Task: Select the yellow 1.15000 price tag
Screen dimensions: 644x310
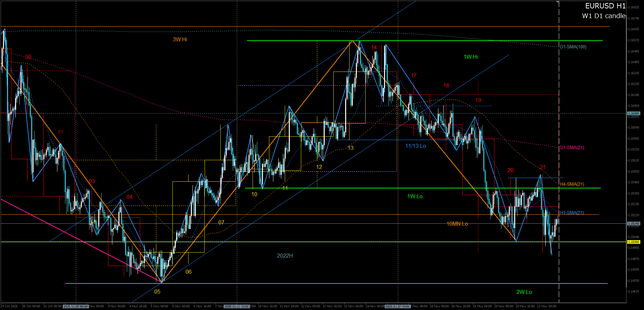Action: 634,242
